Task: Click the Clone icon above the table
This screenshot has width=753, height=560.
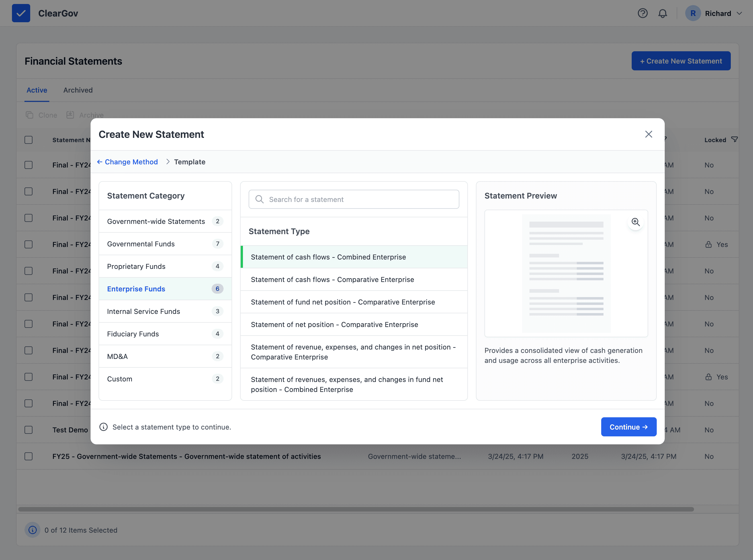Action: point(29,115)
